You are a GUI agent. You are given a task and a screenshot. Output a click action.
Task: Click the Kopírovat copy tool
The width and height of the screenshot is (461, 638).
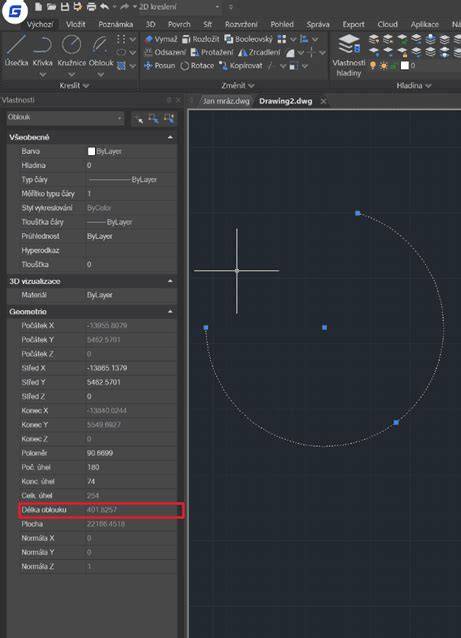point(240,66)
